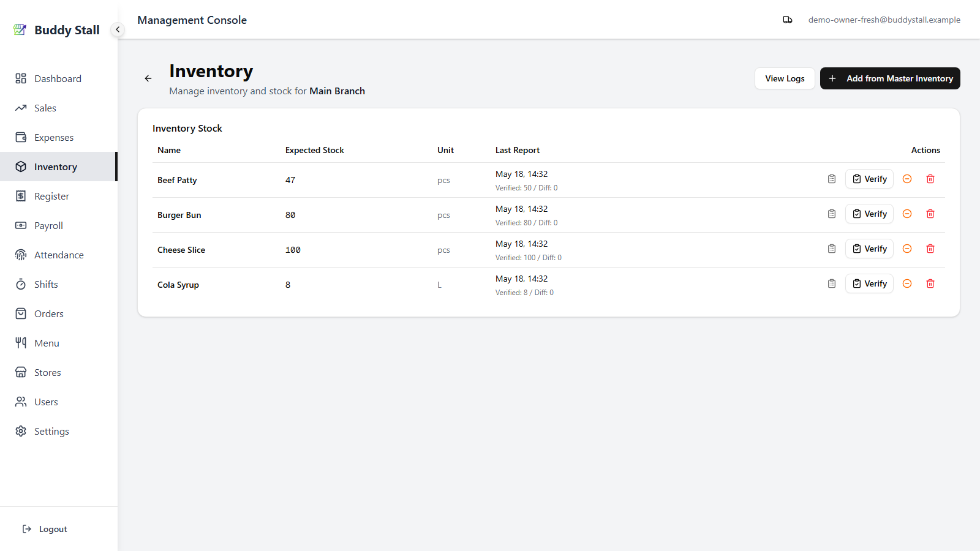The image size is (980, 551).
Task: Click the truck icon in top bar
Action: 788,20
